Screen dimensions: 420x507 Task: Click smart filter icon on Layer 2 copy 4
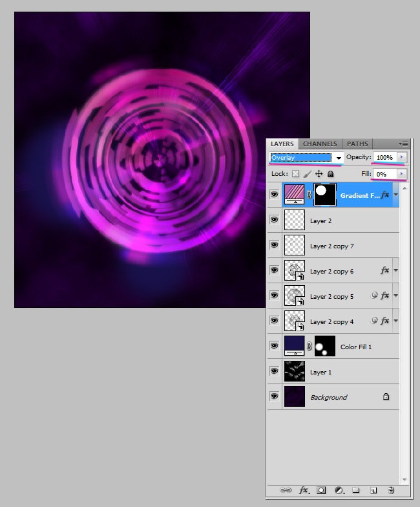pos(374,321)
